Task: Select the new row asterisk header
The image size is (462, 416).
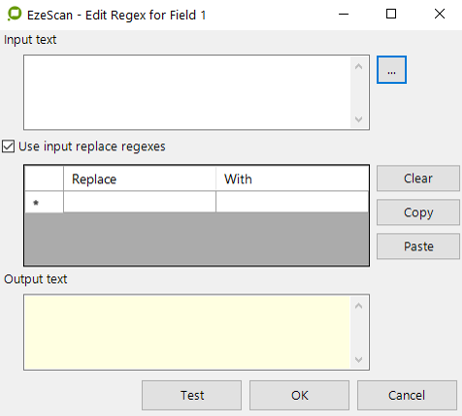Action: pyautogui.click(x=44, y=202)
